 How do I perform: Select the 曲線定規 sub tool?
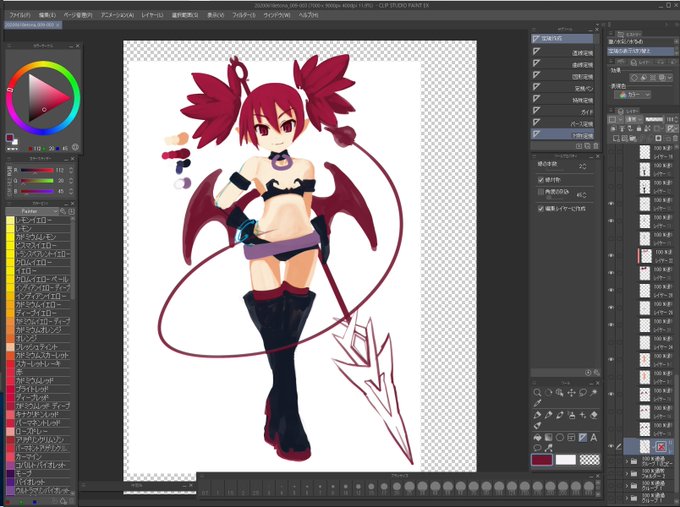(562, 65)
